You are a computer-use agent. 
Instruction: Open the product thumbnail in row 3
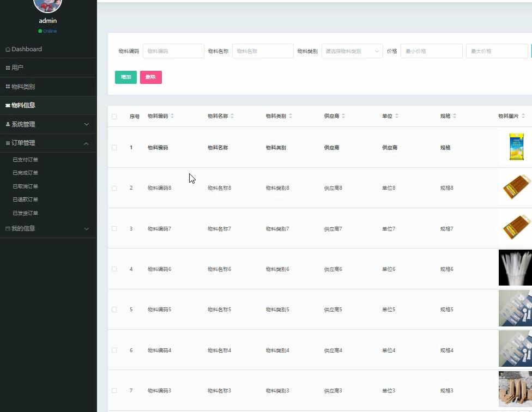[x=516, y=227]
